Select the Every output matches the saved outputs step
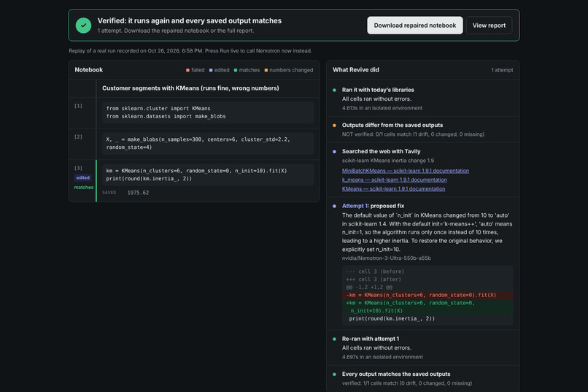 (x=422, y=379)
